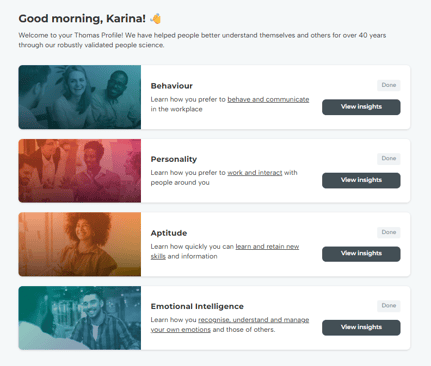Select the Personality card photo thumbnail
431x366 pixels.
(80, 171)
